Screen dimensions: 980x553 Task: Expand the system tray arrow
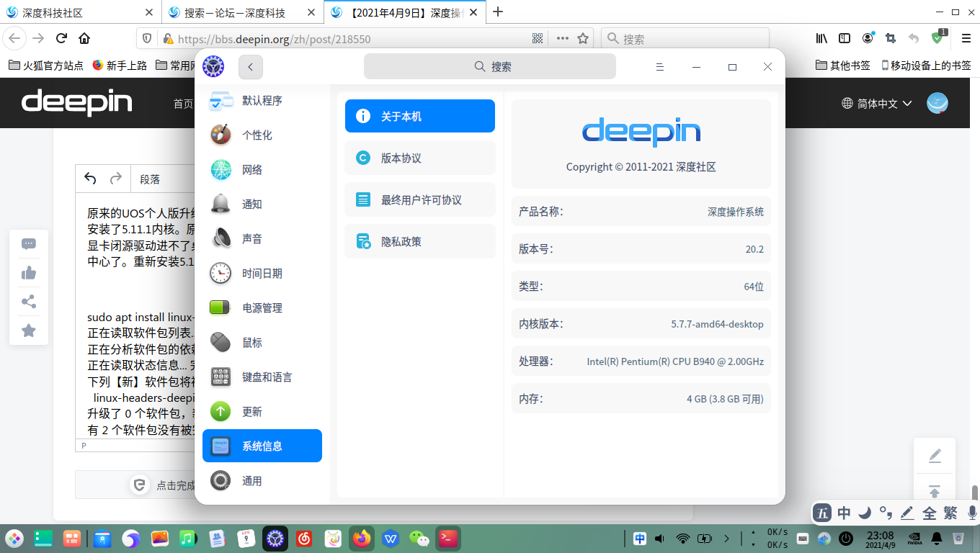pos(726,538)
